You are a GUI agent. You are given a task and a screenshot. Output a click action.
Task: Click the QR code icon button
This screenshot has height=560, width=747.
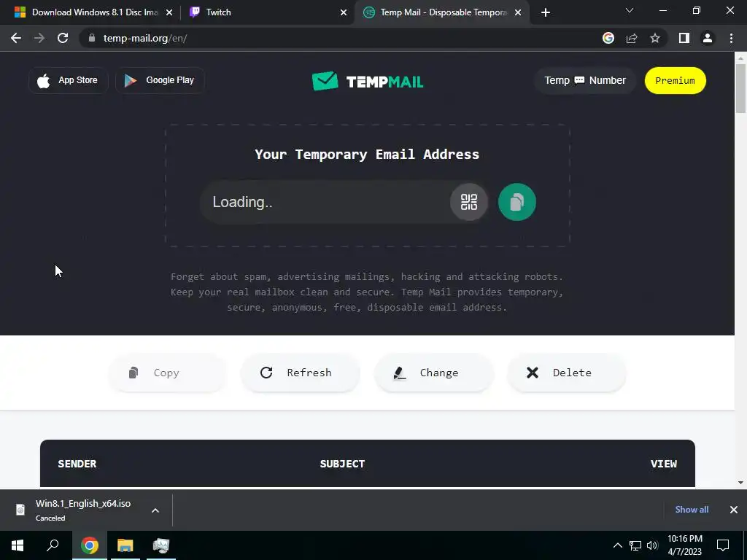coord(469,202)
